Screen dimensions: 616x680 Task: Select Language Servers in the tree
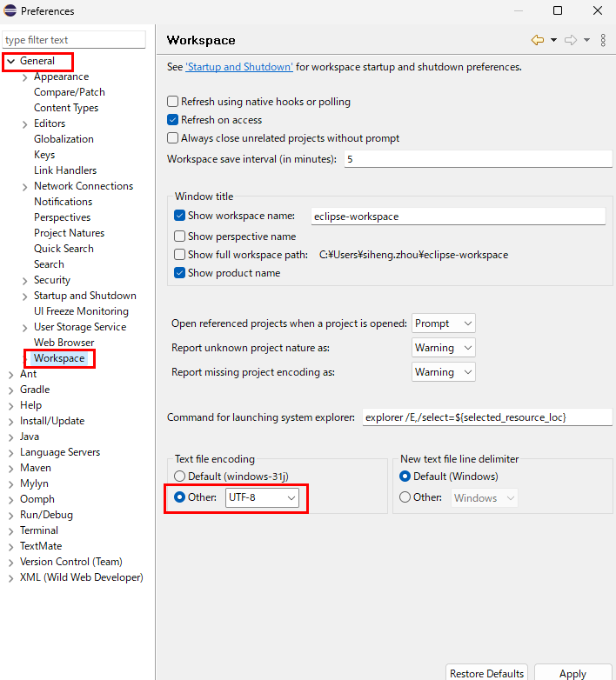[x=60, y=452]
